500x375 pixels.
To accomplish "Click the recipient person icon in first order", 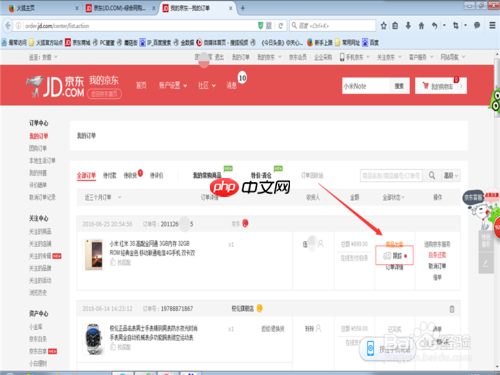I will pos(320,244).
